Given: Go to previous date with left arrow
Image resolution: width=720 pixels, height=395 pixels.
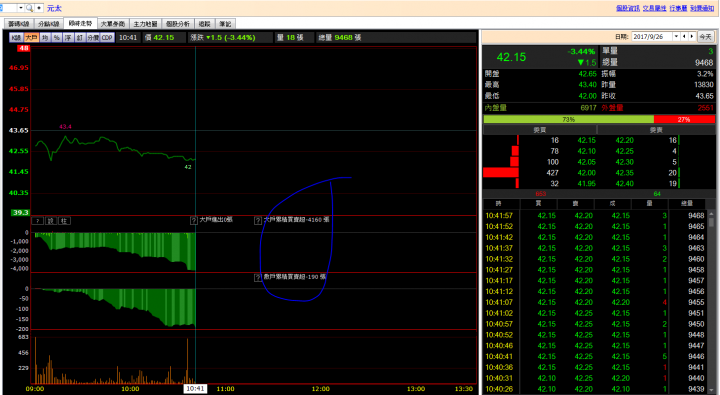Looking at the screenshot, I should [684, 37].
